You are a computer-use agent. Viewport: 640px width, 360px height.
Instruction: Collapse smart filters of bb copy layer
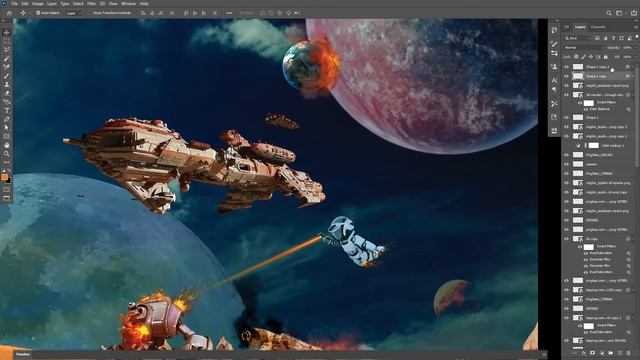tap(633, 239)
